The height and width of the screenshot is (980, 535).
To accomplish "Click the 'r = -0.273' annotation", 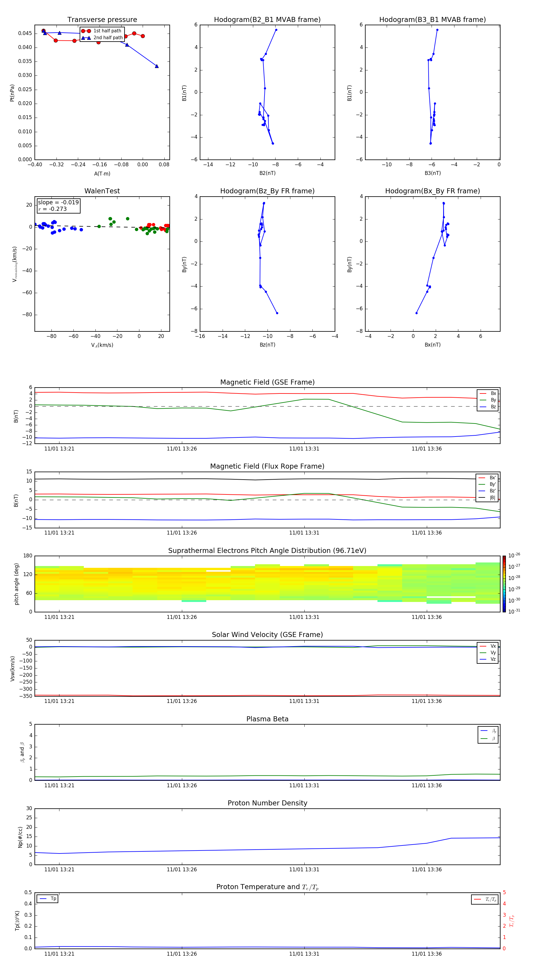I will pos(53,209).
